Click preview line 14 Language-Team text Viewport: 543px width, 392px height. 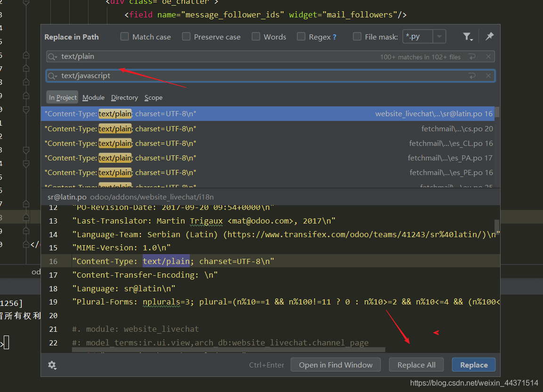(286, 234)
